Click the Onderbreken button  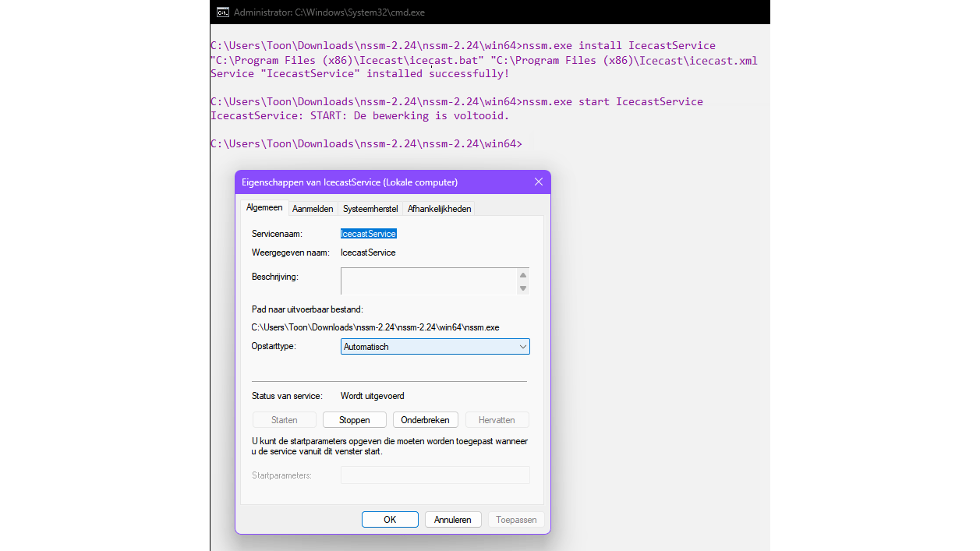tap(425, 420)
